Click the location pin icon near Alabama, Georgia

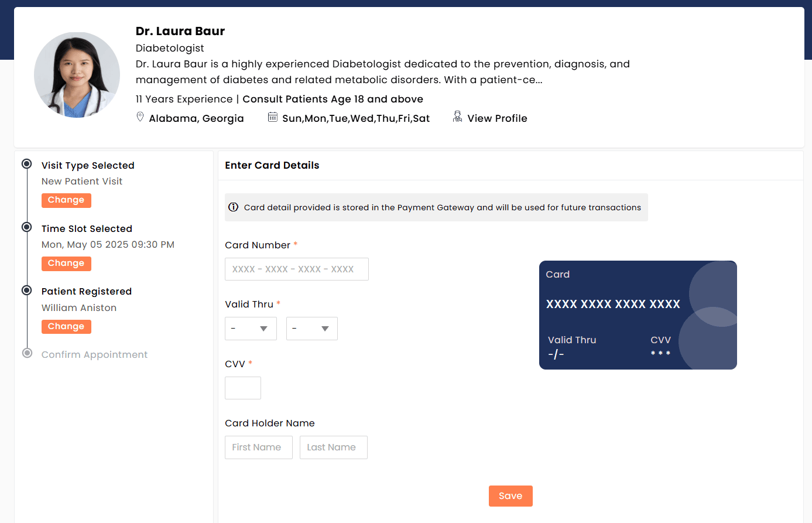[x=140, y=116]
